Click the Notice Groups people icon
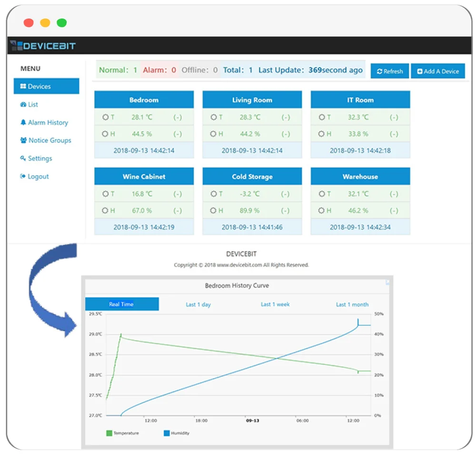Image resolution: width=476 pixels, height=454 pixels. [23, 141]
